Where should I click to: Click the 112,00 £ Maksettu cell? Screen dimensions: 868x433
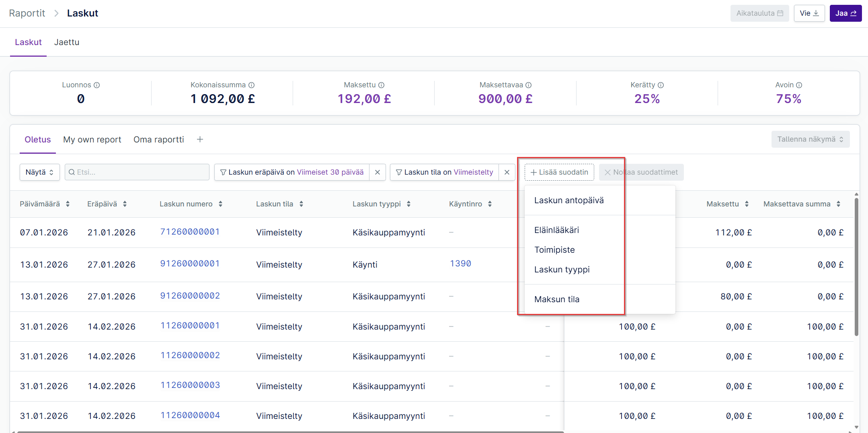734,233
